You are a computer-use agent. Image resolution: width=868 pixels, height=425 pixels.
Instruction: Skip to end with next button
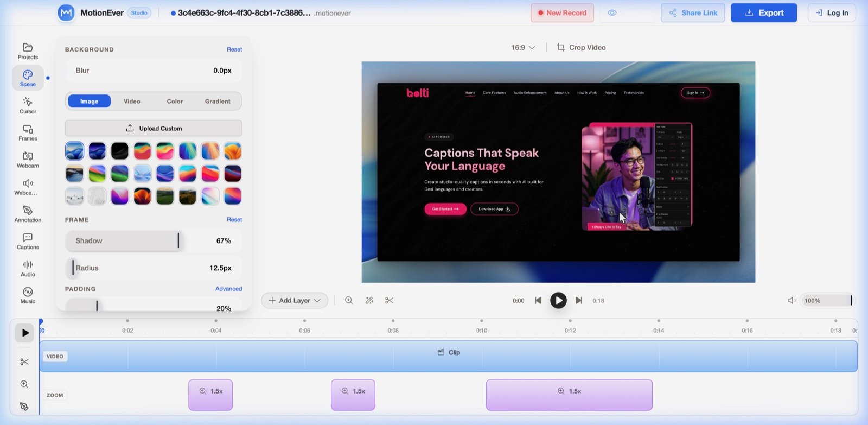tap(579, 300)
